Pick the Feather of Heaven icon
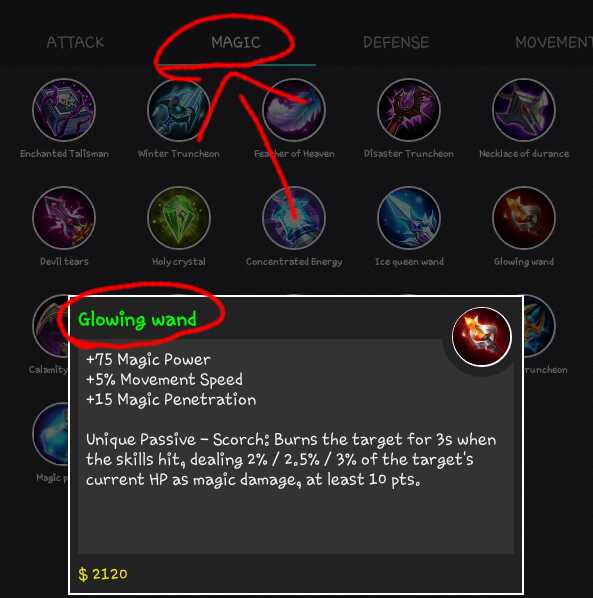593x598 pixels. pos(294,110)
